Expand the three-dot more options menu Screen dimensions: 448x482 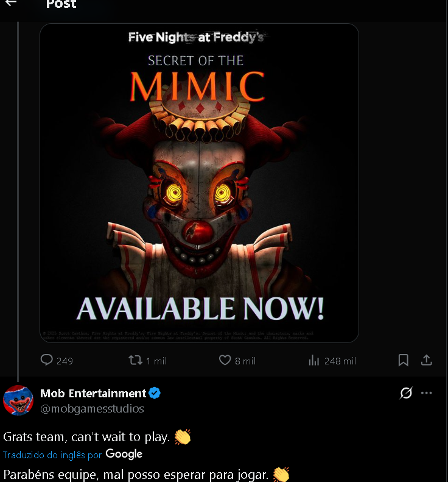click(427, 393)
